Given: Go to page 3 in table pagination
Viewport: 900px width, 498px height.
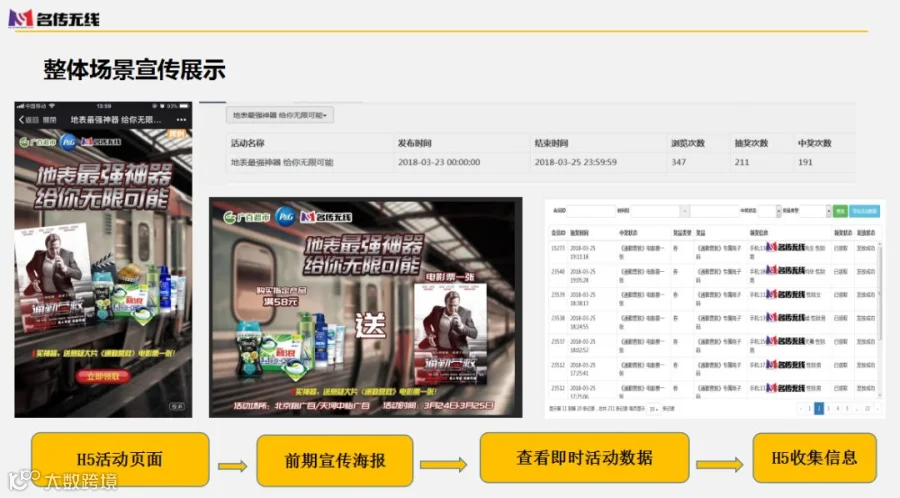Looking at the screenshot, I should (x=828, y=408).
